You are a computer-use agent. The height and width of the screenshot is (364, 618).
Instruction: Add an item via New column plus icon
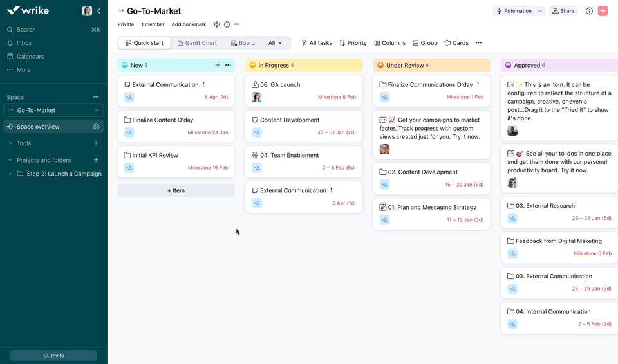218,65
